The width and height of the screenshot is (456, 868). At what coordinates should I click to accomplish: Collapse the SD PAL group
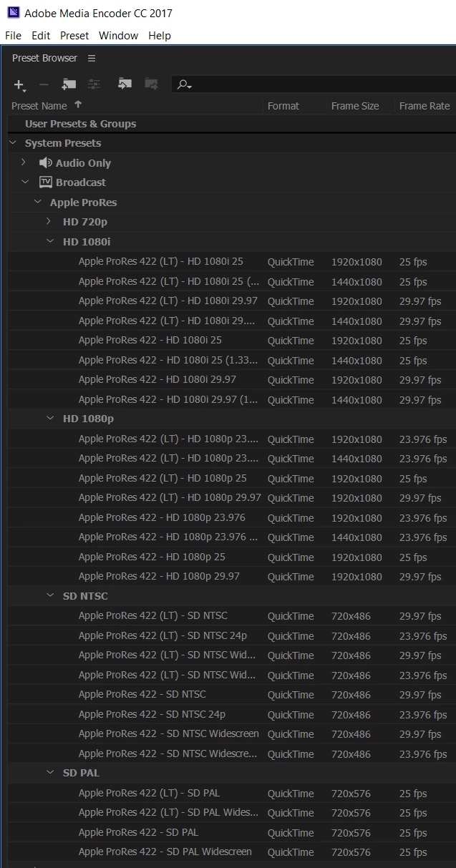click(50, 772)
